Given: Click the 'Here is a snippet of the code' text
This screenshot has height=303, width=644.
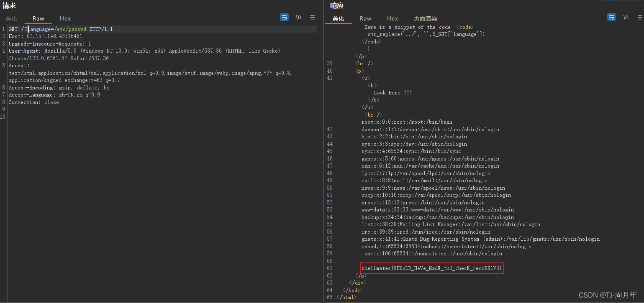Looking at the screenshot, I should pos(407,27).
